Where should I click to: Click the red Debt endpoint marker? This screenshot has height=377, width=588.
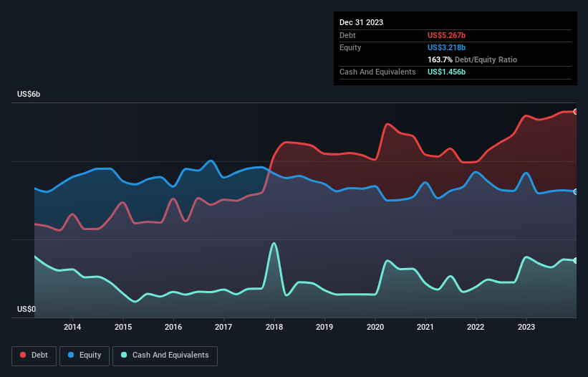click(576, 112)
